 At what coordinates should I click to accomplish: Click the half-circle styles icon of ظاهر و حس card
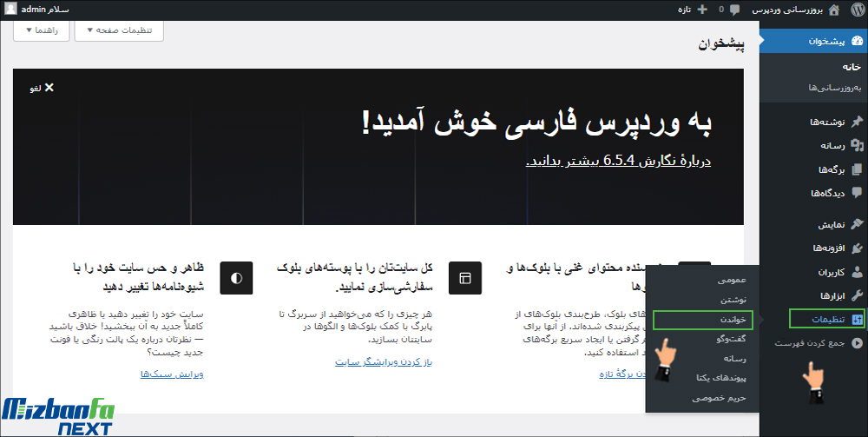coord(236,278)
